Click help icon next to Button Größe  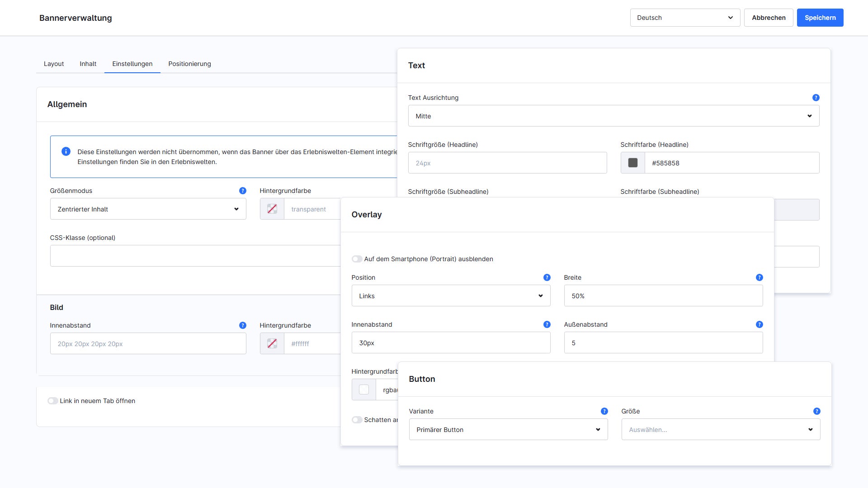pyautogui.click(x=816, y=411)
